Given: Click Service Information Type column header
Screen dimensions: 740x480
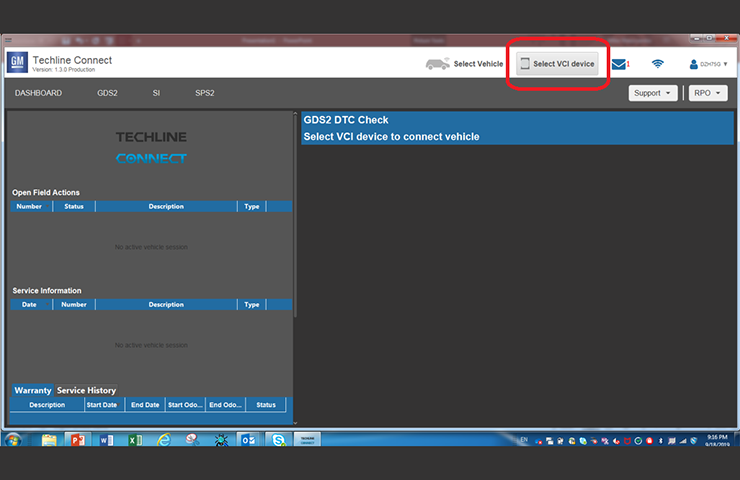Looking at the screenshot, I should [252, 304].
